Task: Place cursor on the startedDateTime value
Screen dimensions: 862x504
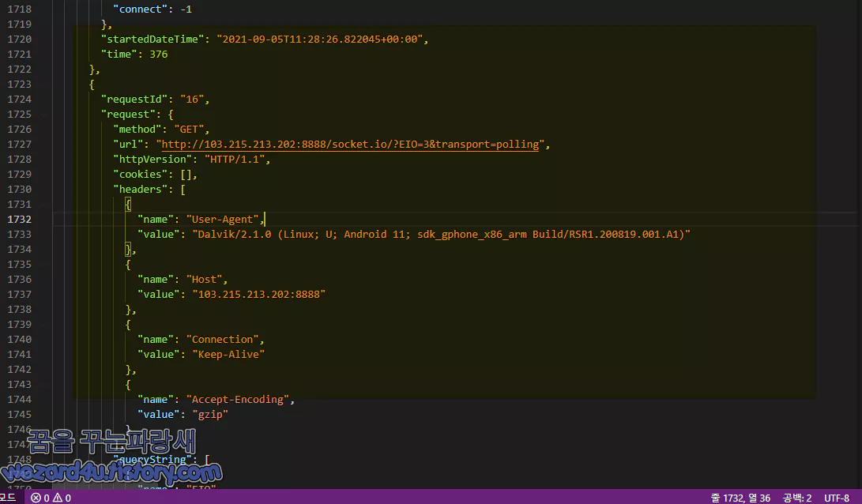Action: [x=319, y=39]
